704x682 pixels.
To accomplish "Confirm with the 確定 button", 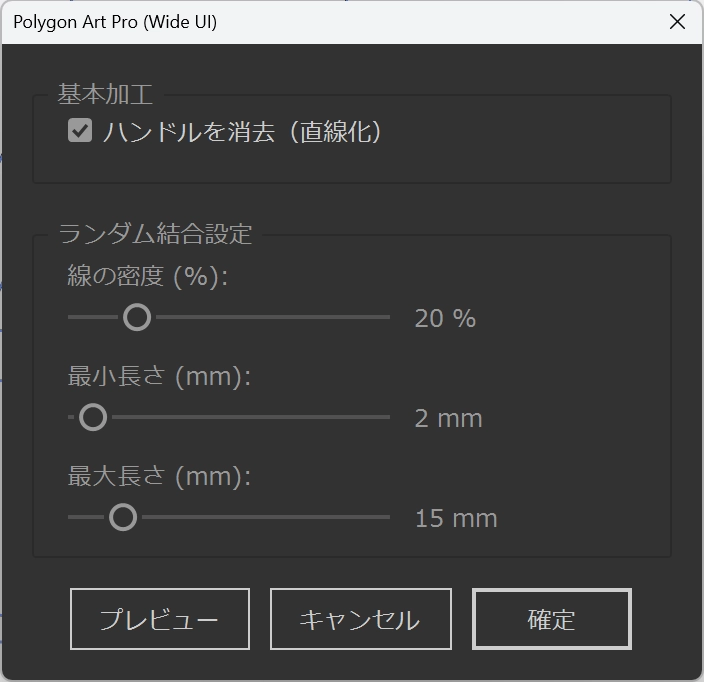I will coord(552,619).
